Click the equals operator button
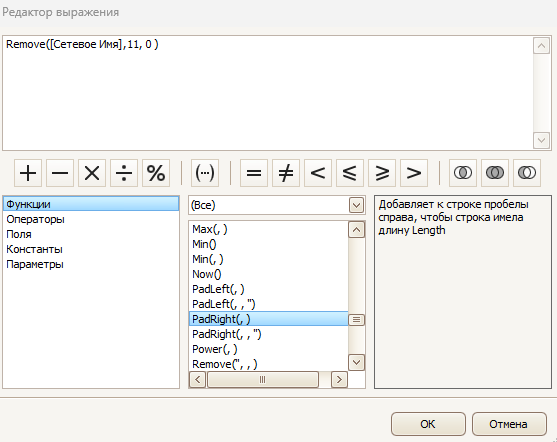 click(x=254, y=173)
